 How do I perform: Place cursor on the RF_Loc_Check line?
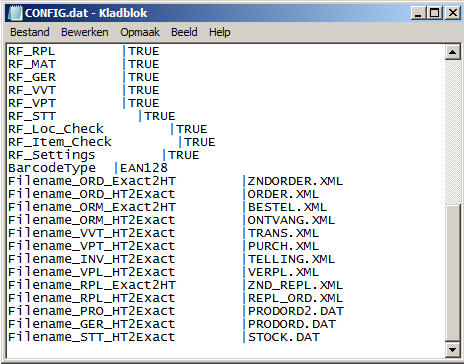[x=107, y=129]
